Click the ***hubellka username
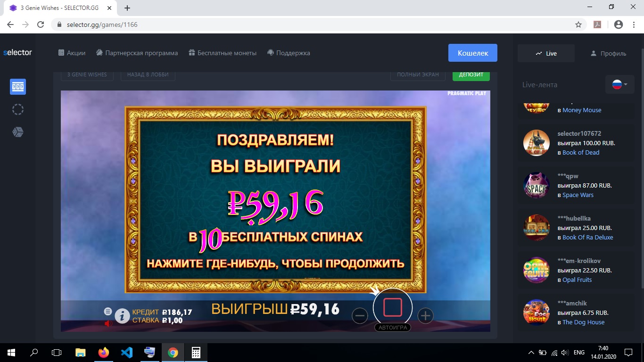Image resolution: width=644 pixels, height=362 pixels. (574, 219)
